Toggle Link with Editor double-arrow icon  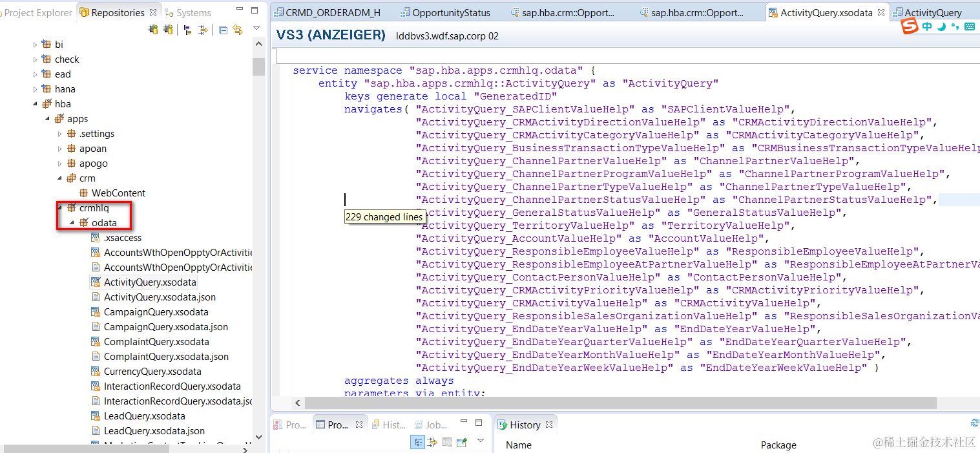click(x=238, y=29)
